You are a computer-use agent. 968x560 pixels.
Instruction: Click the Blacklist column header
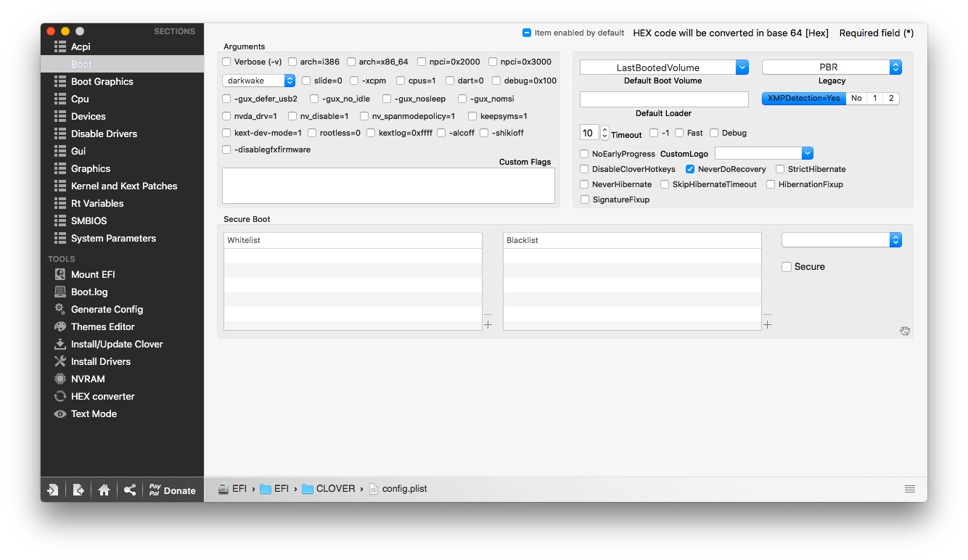click(x=632, y=240)
